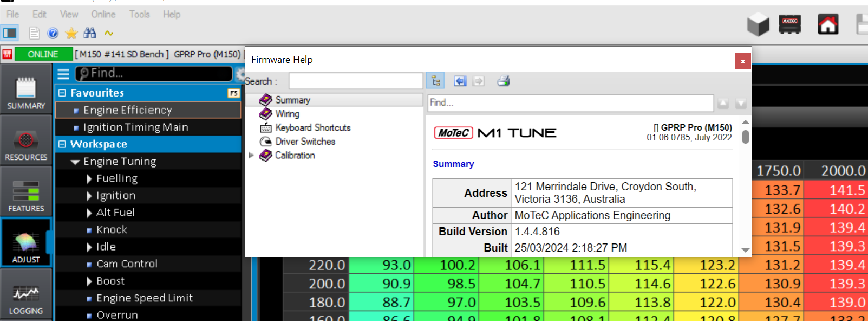Expand the Calibration help topic
The height and width of the screenshot is (321, 868).
coord(251,155)
